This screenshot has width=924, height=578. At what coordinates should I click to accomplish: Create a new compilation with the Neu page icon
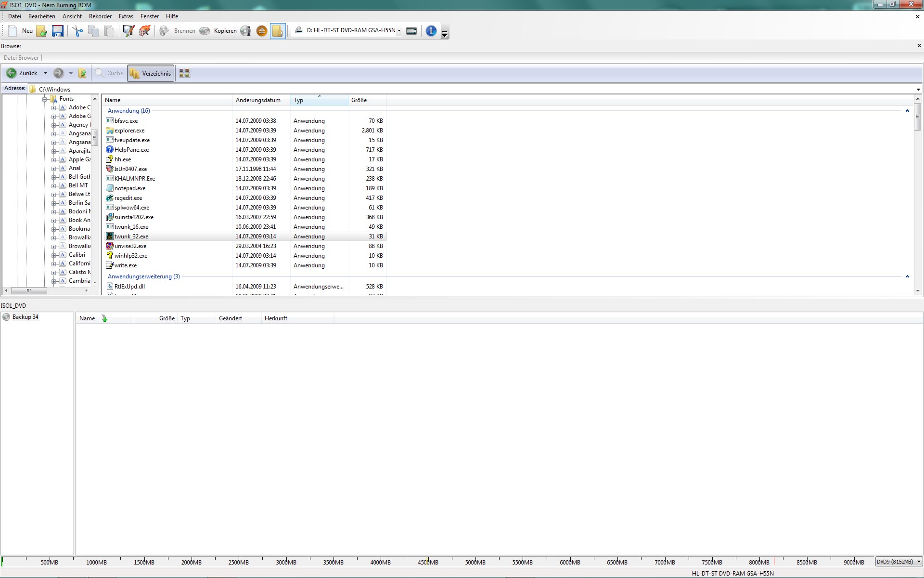[13, 31]
